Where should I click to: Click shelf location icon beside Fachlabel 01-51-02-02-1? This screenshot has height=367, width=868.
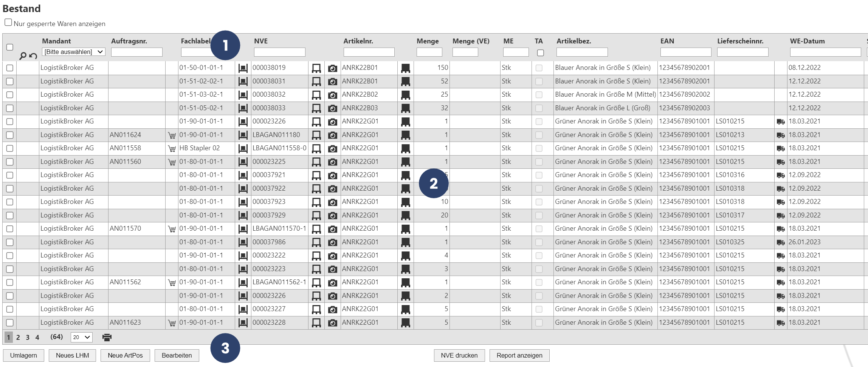click(243, 82)
